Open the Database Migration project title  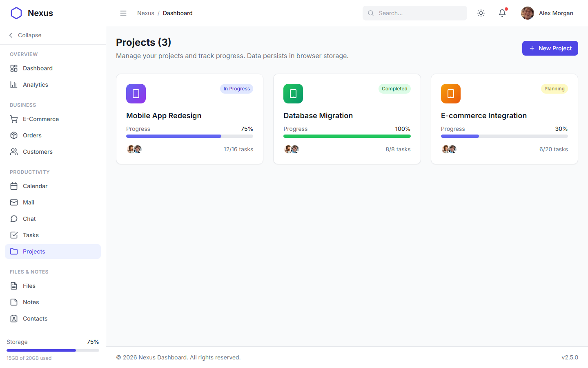[318, 116]
